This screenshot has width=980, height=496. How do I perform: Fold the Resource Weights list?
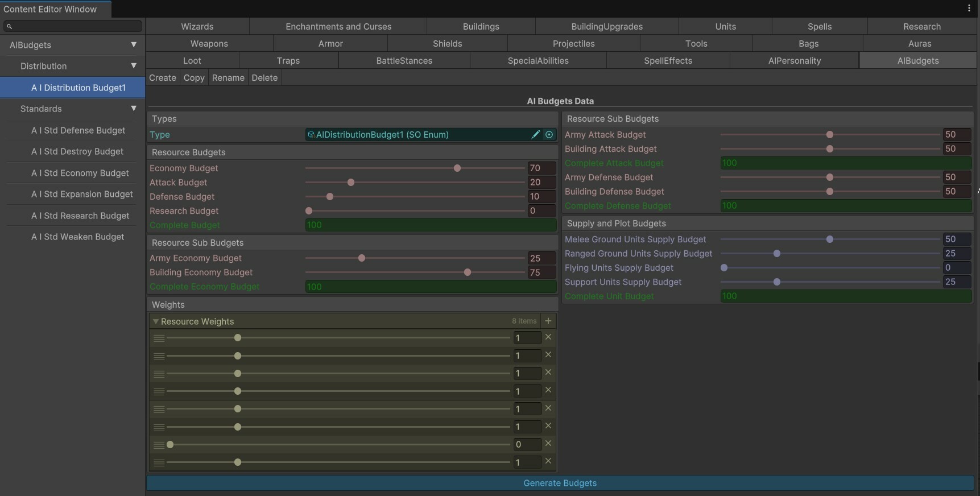click(155, 321)
